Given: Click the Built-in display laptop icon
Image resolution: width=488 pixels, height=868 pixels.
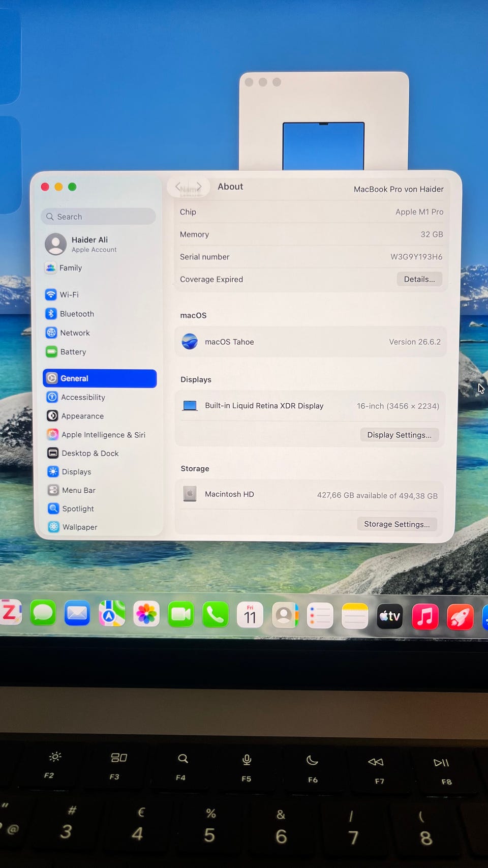Looking at the screenshot, I should click(190, 406).
